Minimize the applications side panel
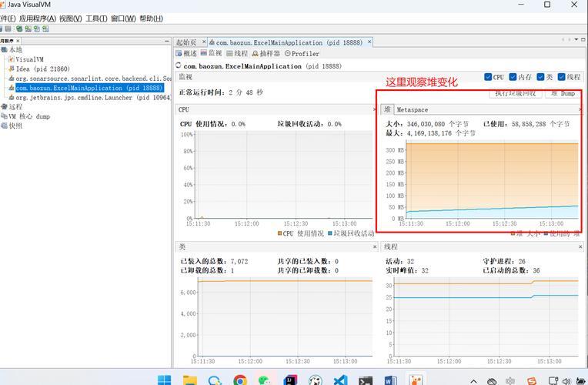 pyautogui.click(x=167, y=41)
